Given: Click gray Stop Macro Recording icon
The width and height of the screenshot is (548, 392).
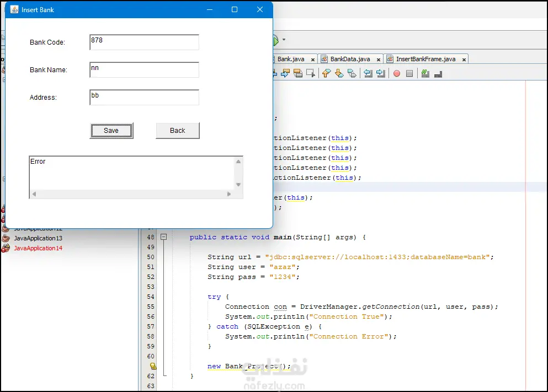Looking at the screenshot, I should pos(409,74).
